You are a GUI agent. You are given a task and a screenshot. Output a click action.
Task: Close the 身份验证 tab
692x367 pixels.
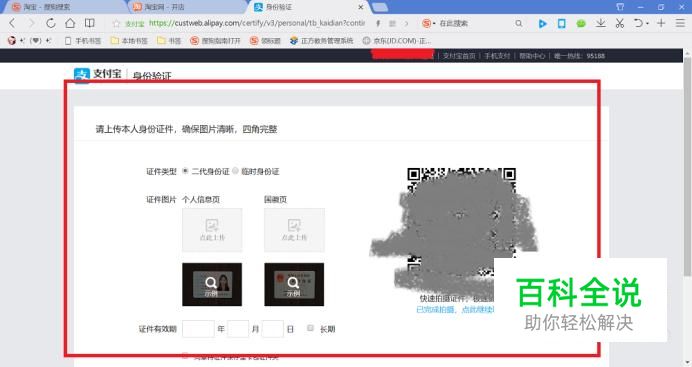pyautogui.click(x=361, y=7)
